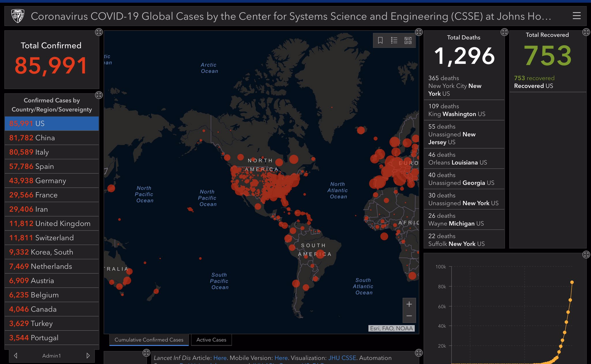Select Belgium in the country list
The height and width of the screenshot is (364, 591).
tap(52, 295)
